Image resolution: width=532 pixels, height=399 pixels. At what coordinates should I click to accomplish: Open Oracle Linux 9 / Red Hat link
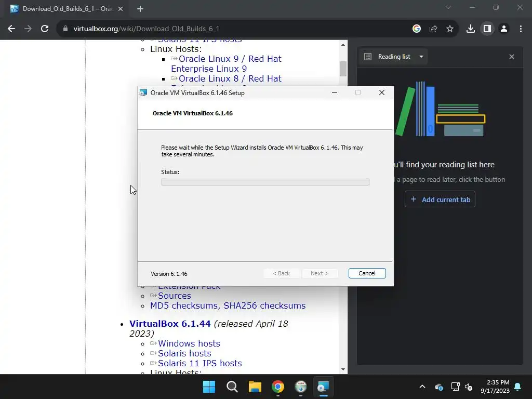pyautogui.click(x=227, y=64)
